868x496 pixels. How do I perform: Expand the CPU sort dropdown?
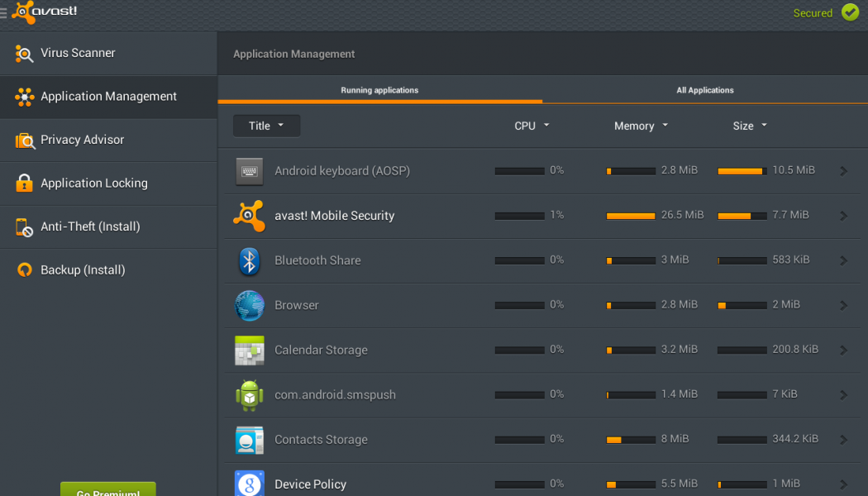pyautogui.click(x=532, y=126)
